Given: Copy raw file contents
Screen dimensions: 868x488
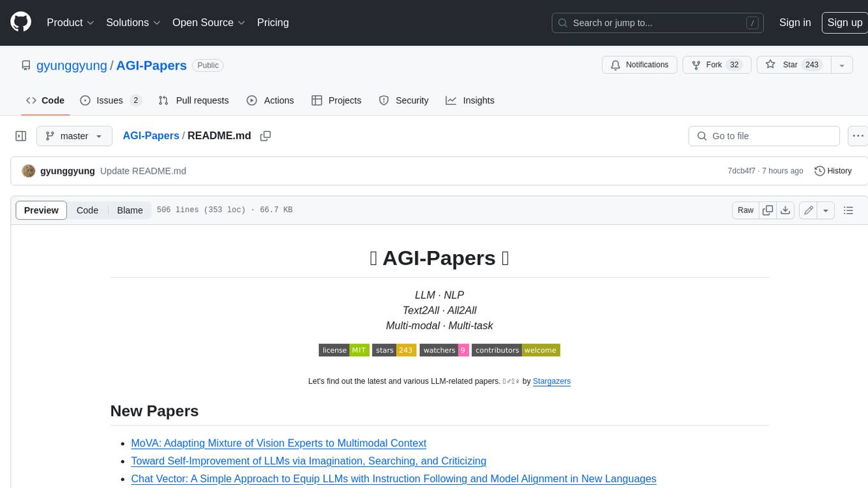Looking at the screenshot, I should coord(768,210).
